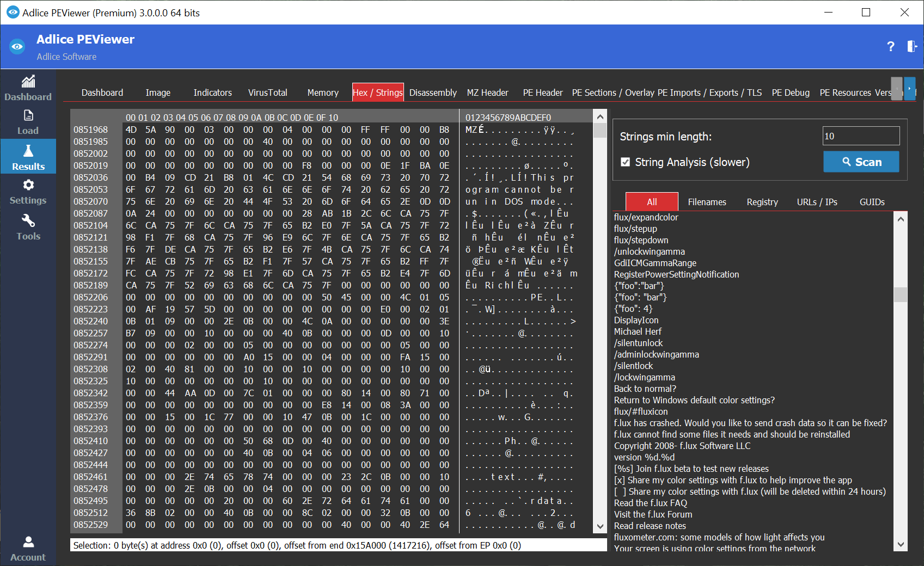Open the VirusTotal tab

point(267,93)
